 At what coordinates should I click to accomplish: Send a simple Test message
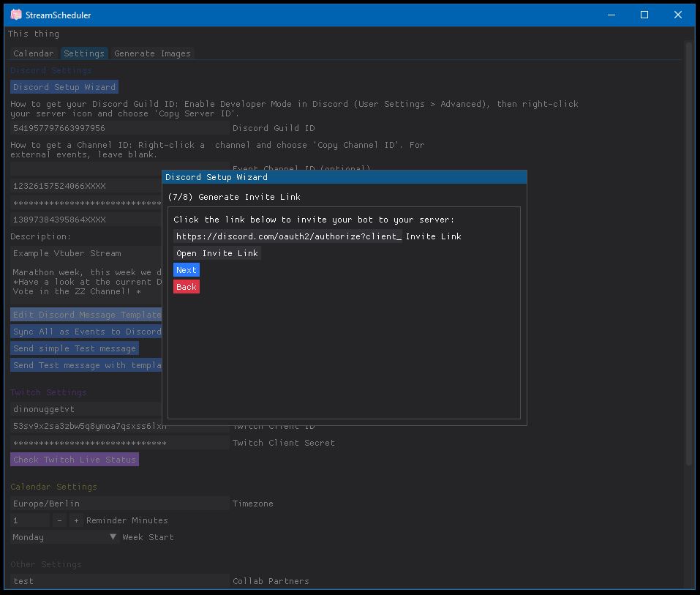[75, 348]
